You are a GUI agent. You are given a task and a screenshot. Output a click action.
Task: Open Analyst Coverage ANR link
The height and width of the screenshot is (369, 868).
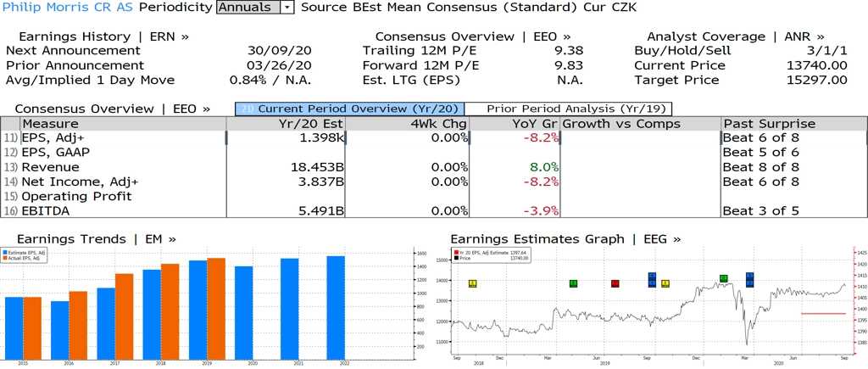(736, 36)
